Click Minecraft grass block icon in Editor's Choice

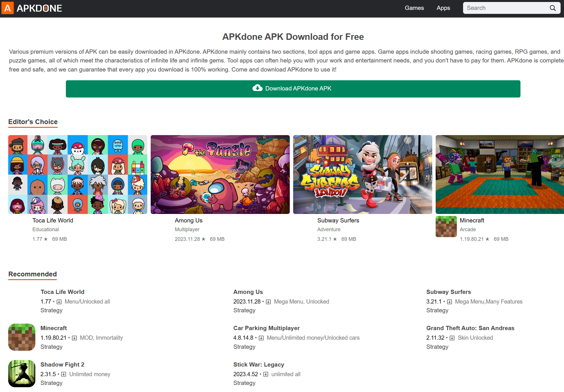(x=446, y=226)
